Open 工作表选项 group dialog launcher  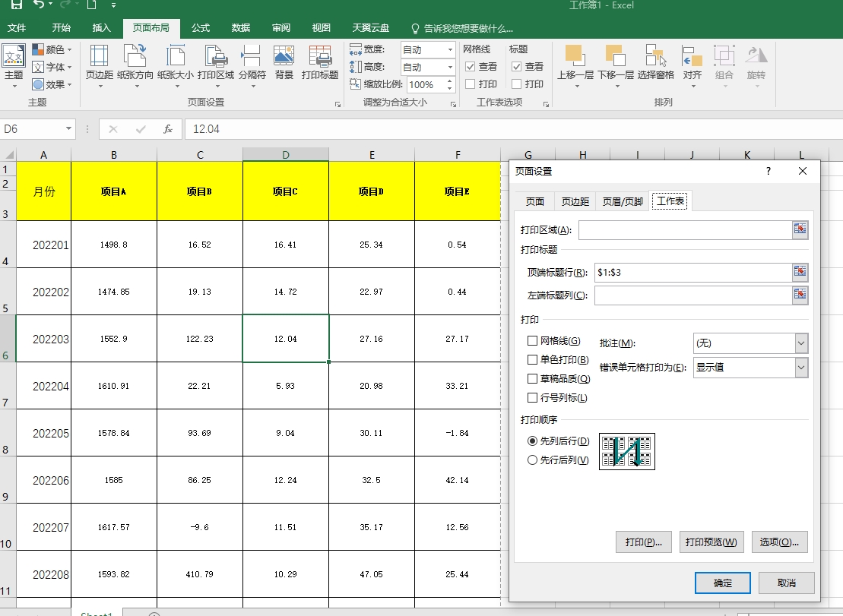pos(546,104)
